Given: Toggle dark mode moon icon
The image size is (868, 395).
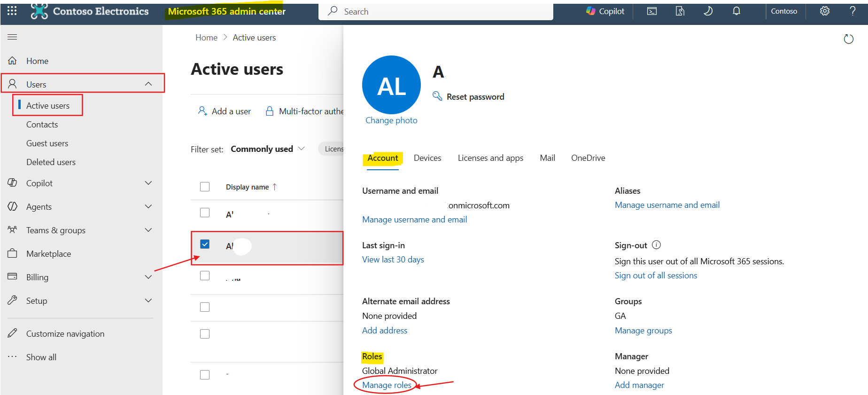Looking at the screenshot, I should 708,11.
